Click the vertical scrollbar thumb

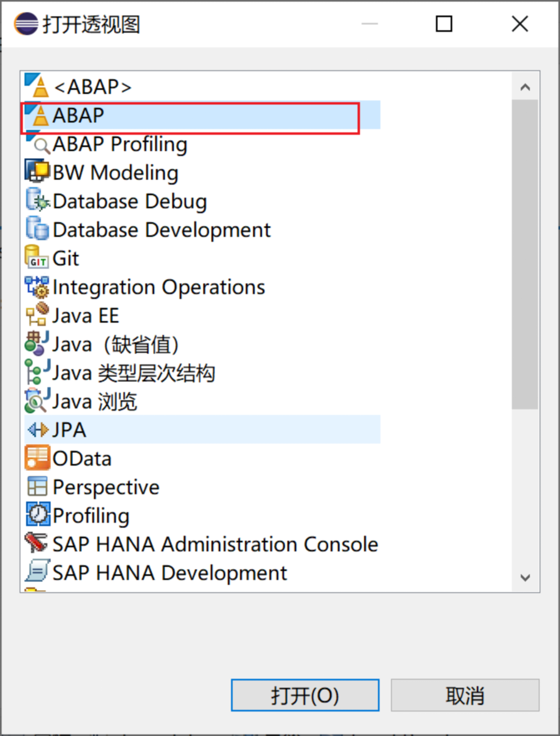pyautogui.click(x=525, y=254)
